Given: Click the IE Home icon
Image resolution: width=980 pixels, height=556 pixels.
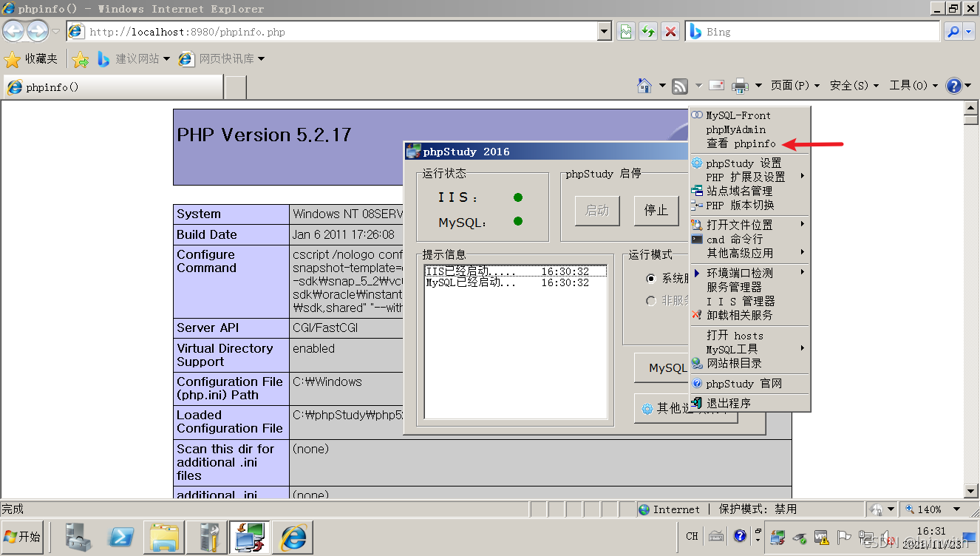Looking at the screenshot, I should point(644,86).
